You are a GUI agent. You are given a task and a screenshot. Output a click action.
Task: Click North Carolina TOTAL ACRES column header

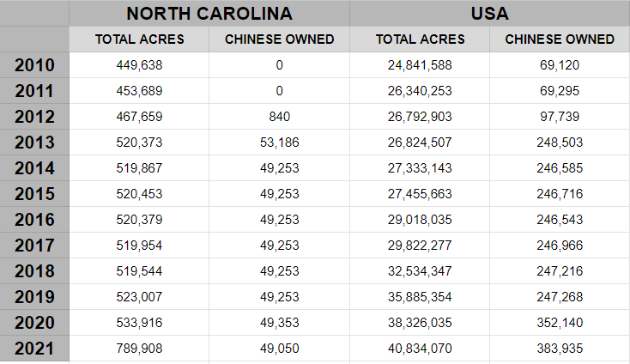(x=140, y=39)
